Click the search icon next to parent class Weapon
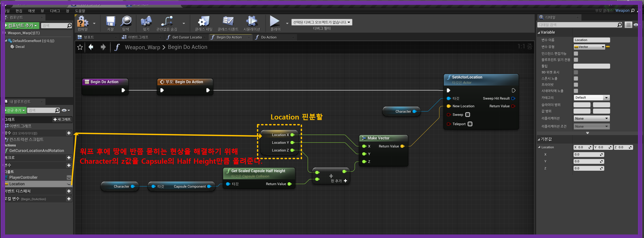644x238 pixels. pyautogui.click(x=633, y=11)
